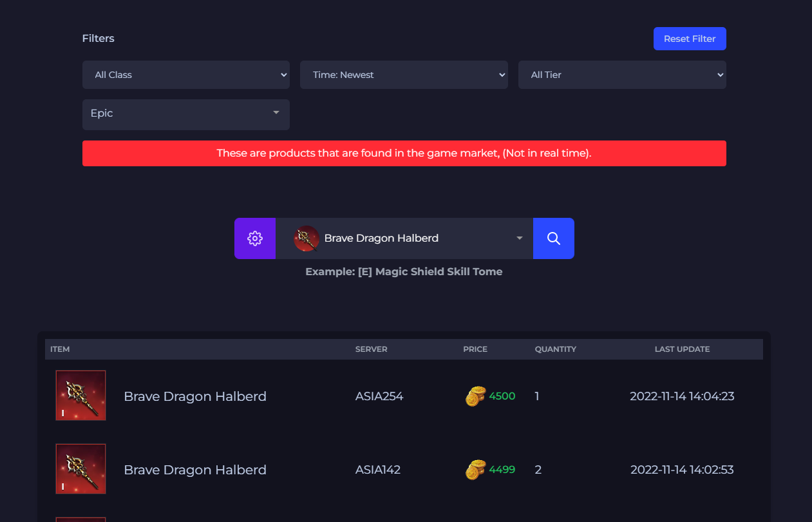Open the ASIA254 row halberd thumbnail
Image resolution: width=812 pixels, height=522 pixels.
pos(80,395)
